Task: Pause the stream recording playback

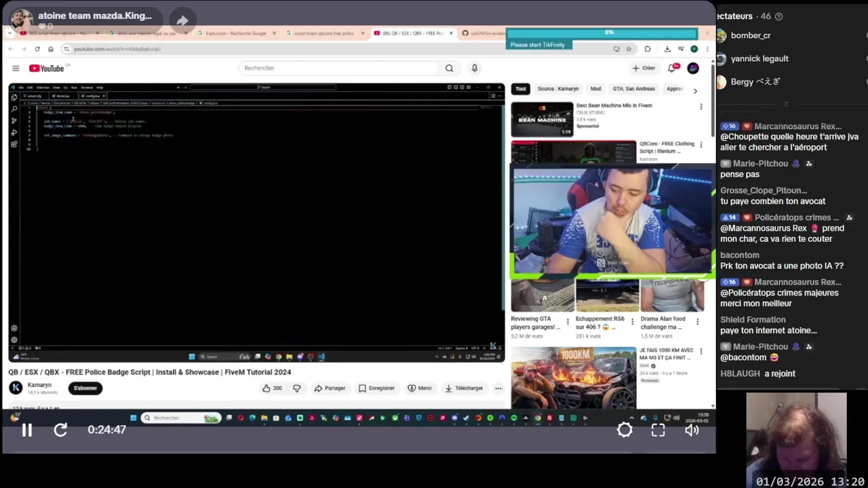Action: 27,430
